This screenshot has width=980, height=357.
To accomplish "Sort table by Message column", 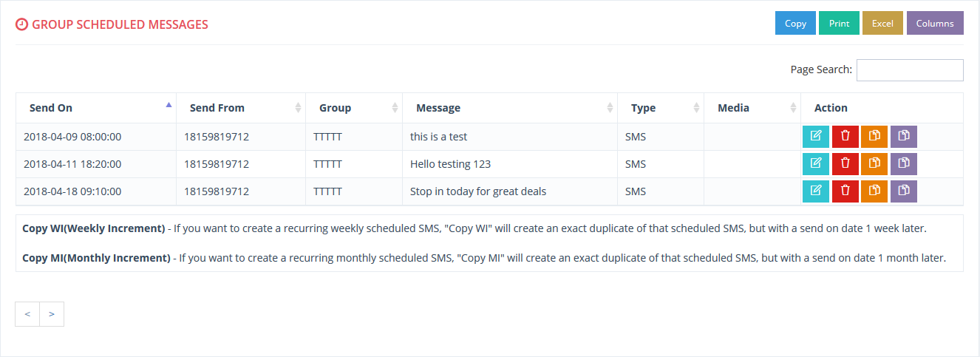I will [510, 108].
